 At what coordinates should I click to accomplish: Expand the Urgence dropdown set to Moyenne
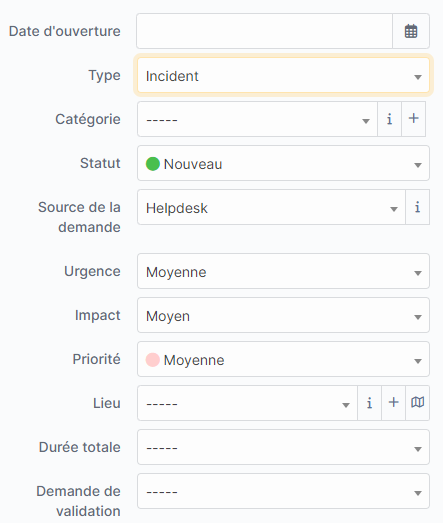click(283, 271)
